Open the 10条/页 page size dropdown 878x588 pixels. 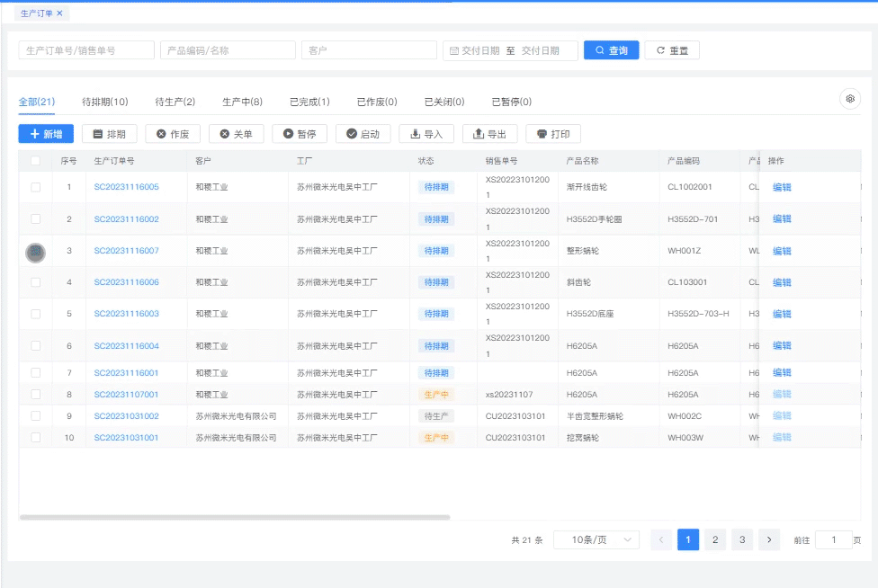[x=596, y=539]
